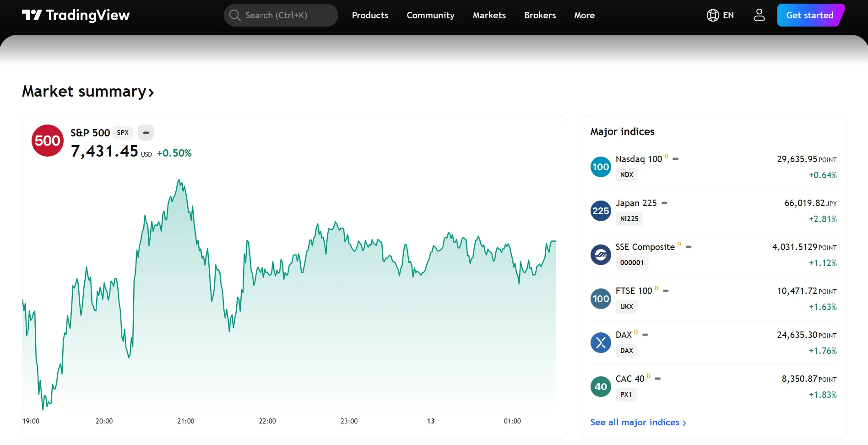Open the Products menu

click(x=370, y=15)
